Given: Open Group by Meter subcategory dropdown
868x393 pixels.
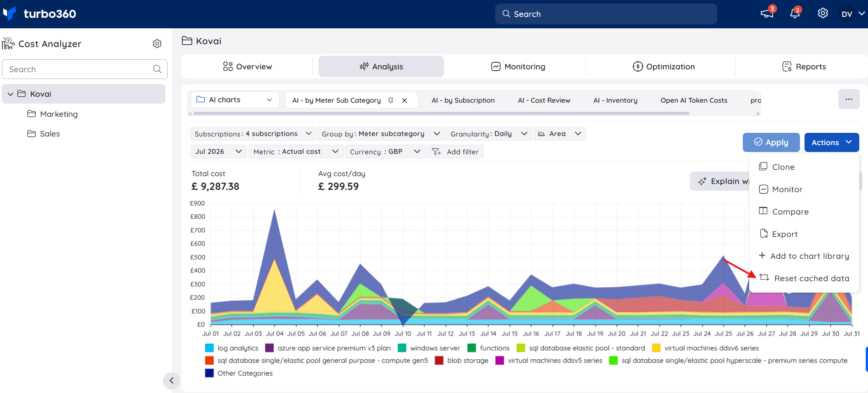Looking at the screenshot, I should coord(381,134).
